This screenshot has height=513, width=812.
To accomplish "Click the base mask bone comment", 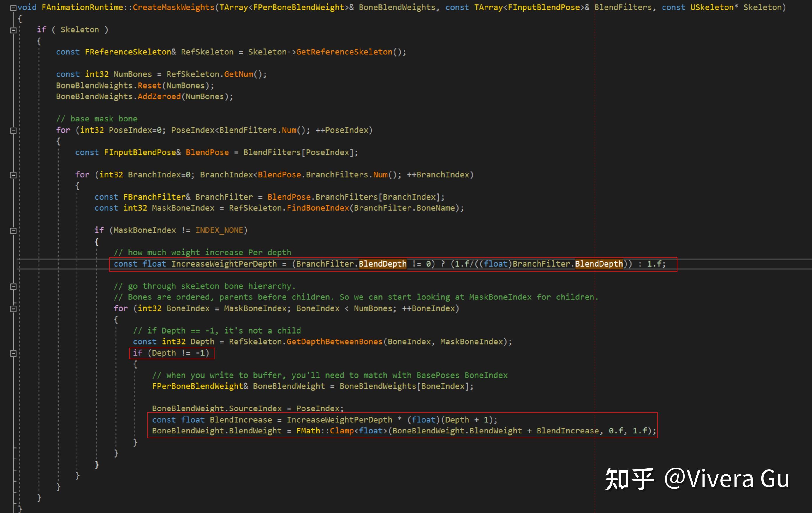I will [97, 119].
